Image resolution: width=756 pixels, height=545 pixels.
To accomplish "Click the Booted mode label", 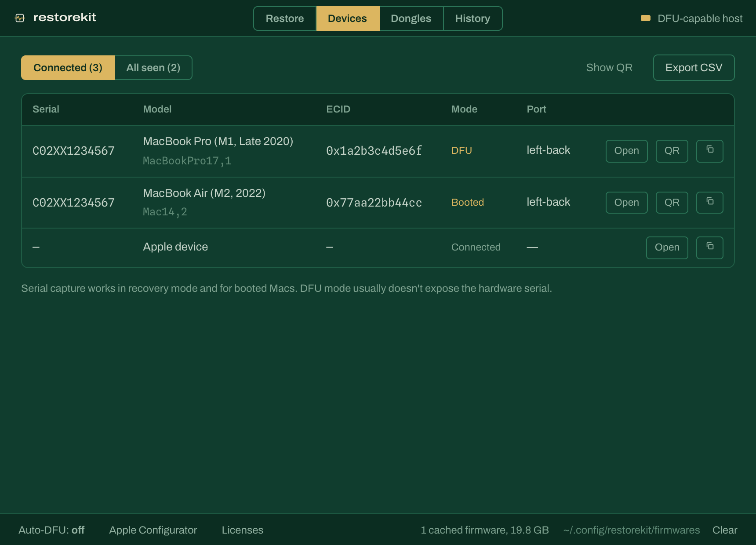I will click(x=468, y=203).
